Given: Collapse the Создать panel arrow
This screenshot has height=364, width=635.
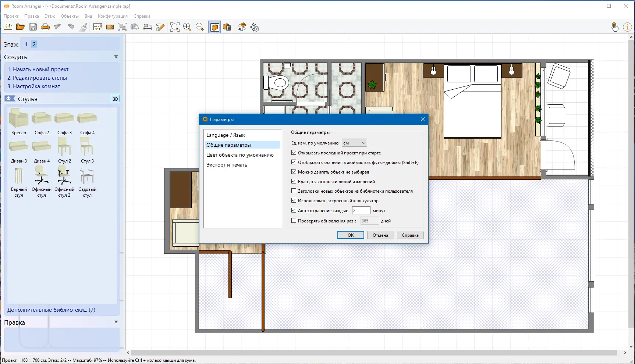Looking at the screenshot, I should pos(116,57).
